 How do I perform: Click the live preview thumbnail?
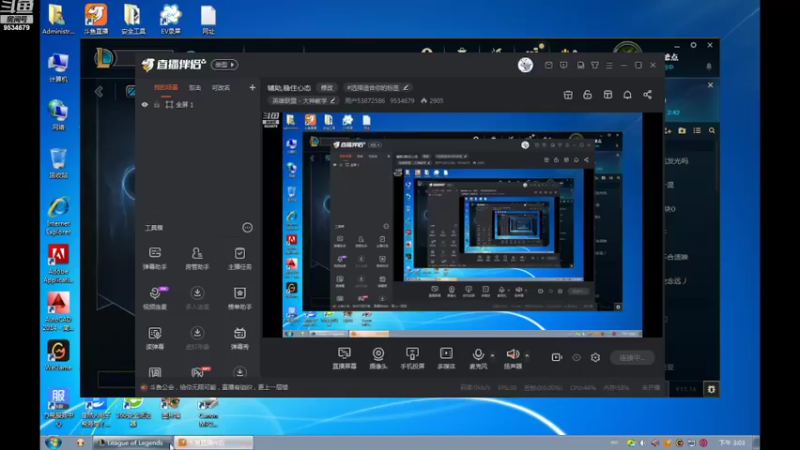462,225
